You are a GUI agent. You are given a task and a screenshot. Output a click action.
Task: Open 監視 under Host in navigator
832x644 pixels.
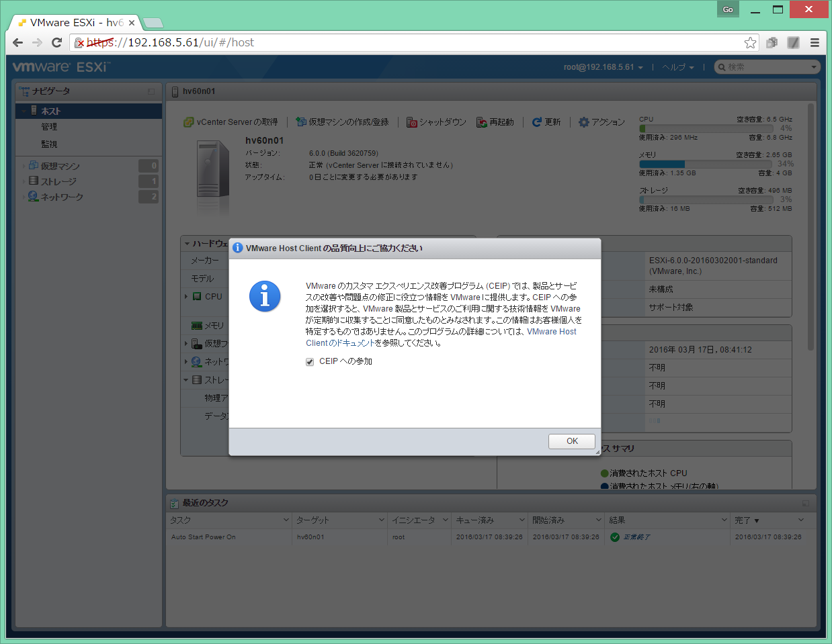coord(49,144)
